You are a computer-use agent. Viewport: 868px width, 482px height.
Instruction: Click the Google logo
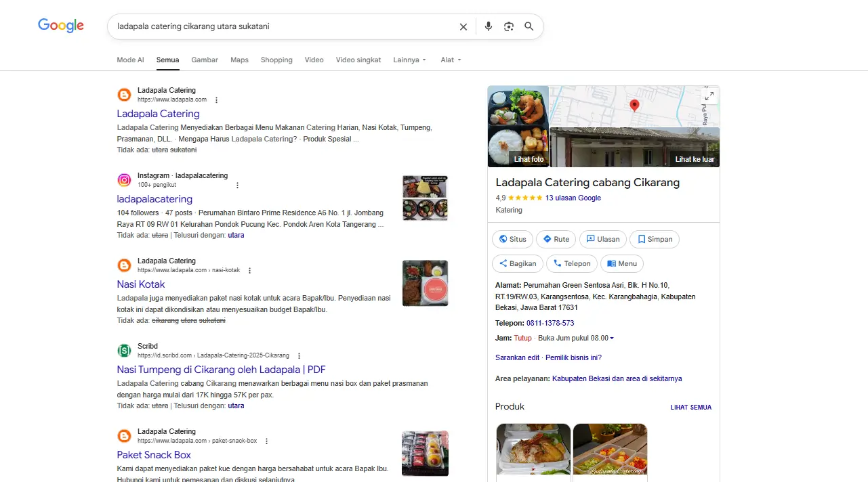[61, 26]
